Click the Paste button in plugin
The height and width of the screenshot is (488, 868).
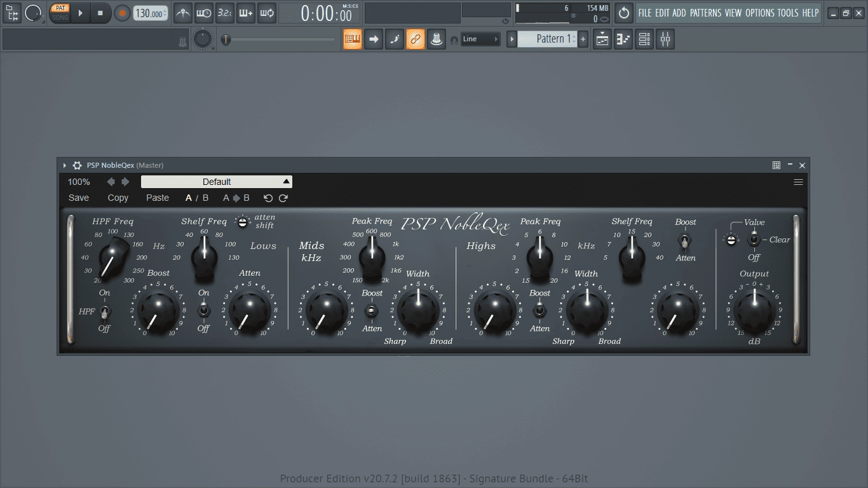click(158, 198)
